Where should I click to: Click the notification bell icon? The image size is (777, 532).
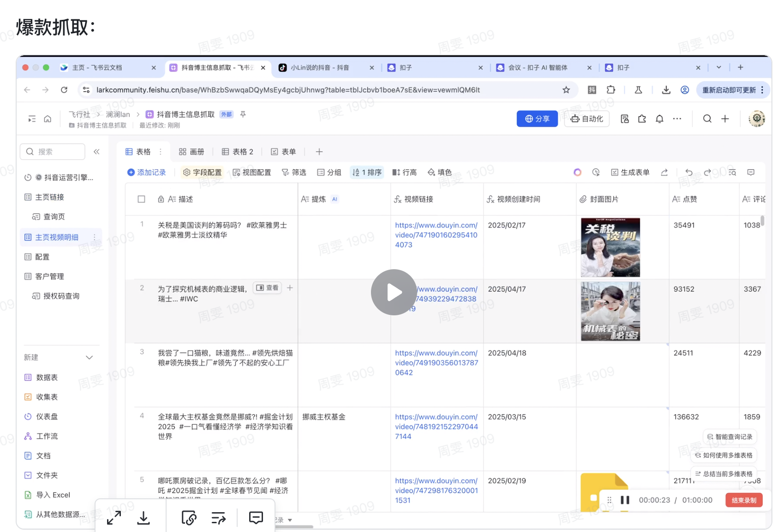click(659, 119)
